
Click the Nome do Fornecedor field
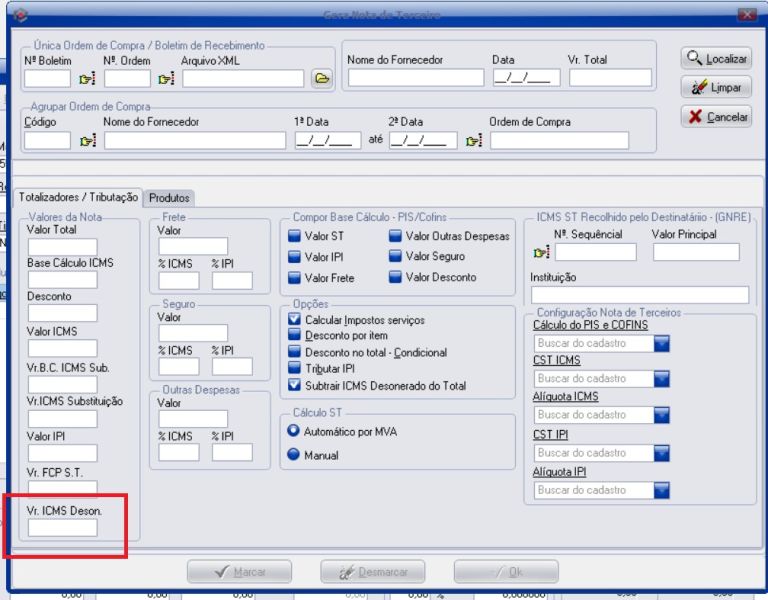tap(414, 78)
